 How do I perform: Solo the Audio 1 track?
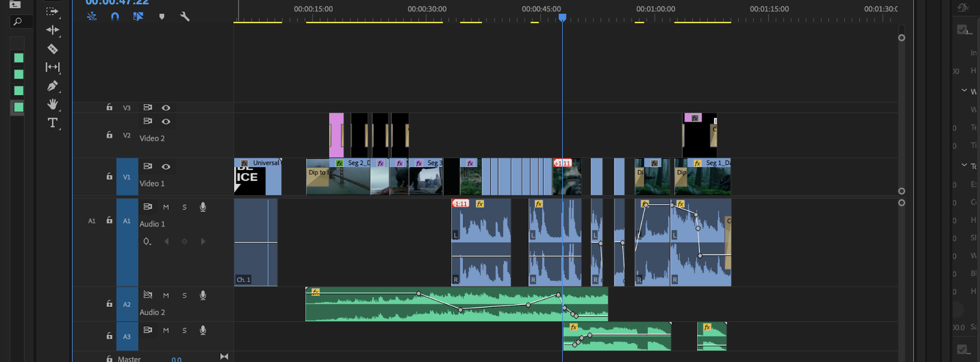click(184, 207)
